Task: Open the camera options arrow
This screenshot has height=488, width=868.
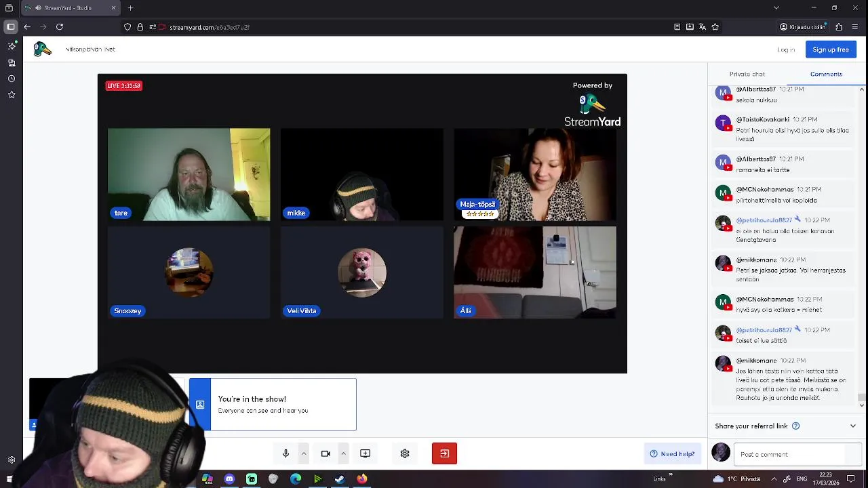Action: 343,453
